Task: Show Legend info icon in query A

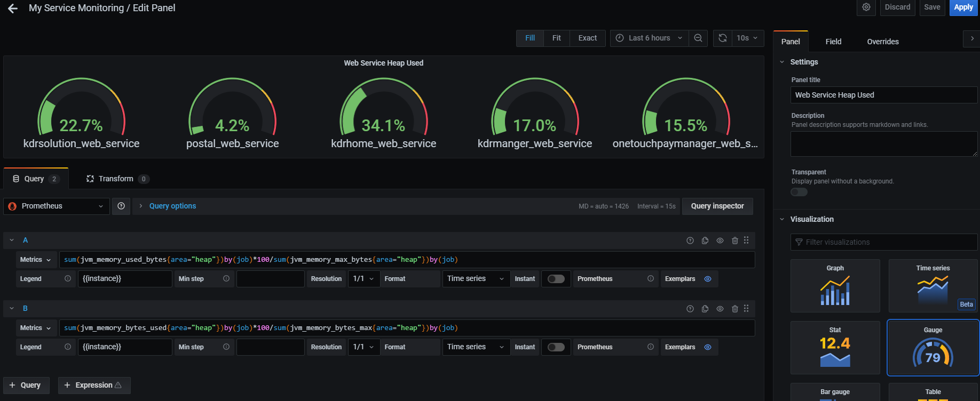Action: point(68,278)
